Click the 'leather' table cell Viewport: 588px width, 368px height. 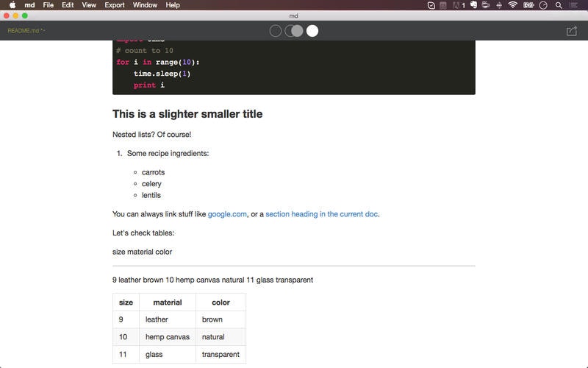coord(168,319)
